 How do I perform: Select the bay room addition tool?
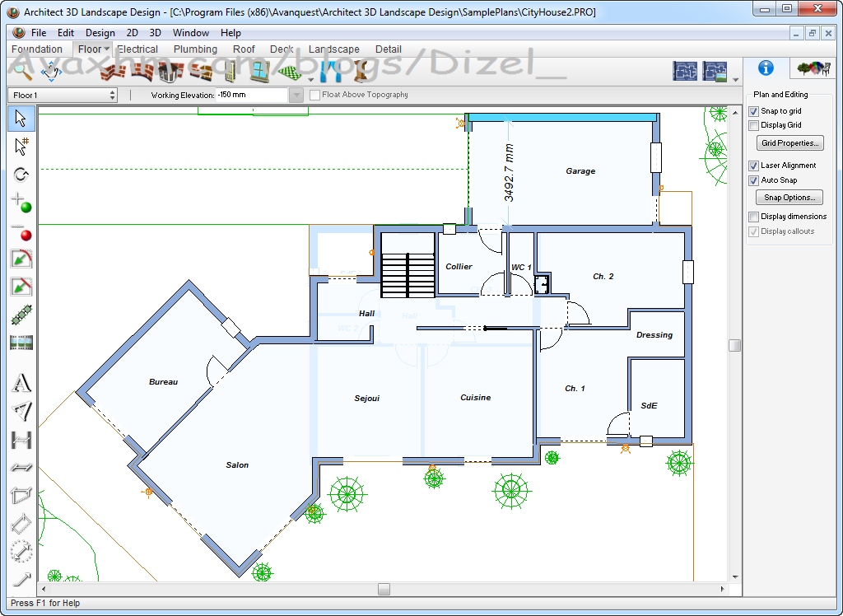(170, 71)
